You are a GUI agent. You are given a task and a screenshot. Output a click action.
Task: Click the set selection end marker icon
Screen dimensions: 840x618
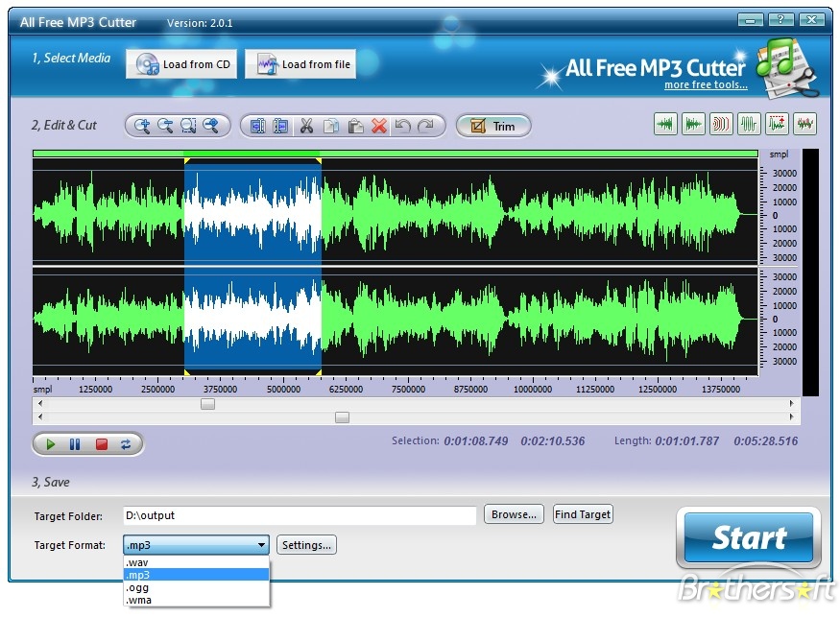280,126
